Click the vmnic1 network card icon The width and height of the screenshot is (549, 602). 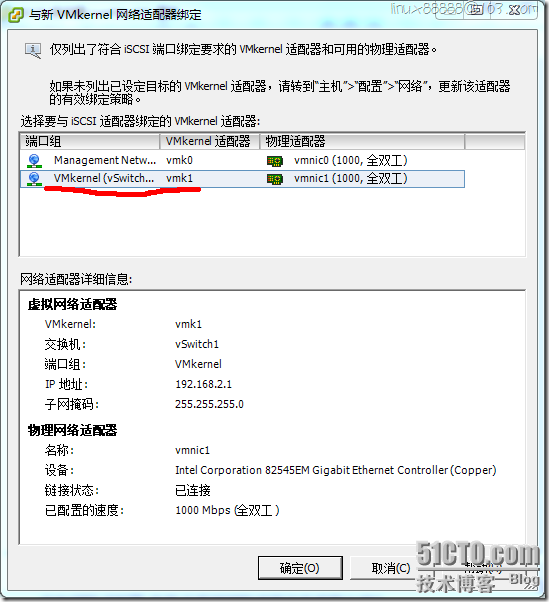pyautogui.click(x=275, y=179)
